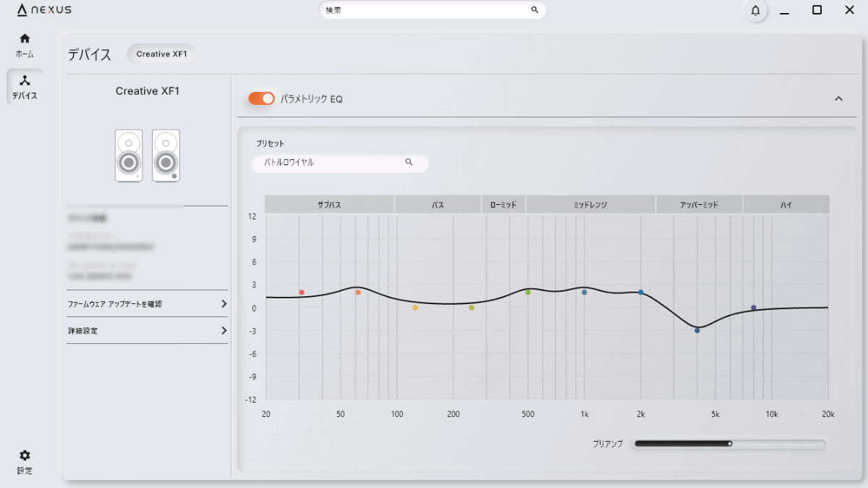The image size is (868, 488).
Task: Click the magnifier icon in top search bar
Action: pyautogui.click(x=535, y=10)
